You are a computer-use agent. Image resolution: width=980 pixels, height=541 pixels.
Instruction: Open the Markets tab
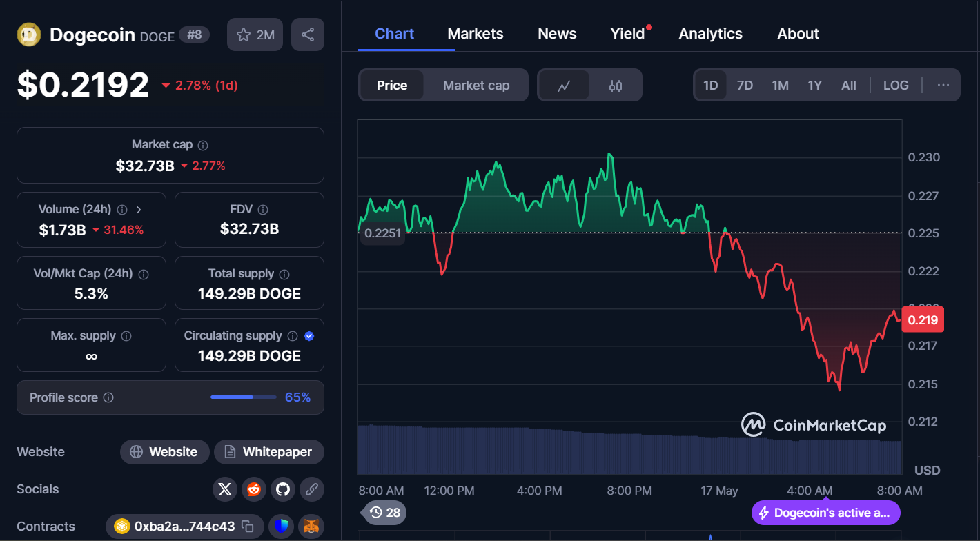pos(476,34)
